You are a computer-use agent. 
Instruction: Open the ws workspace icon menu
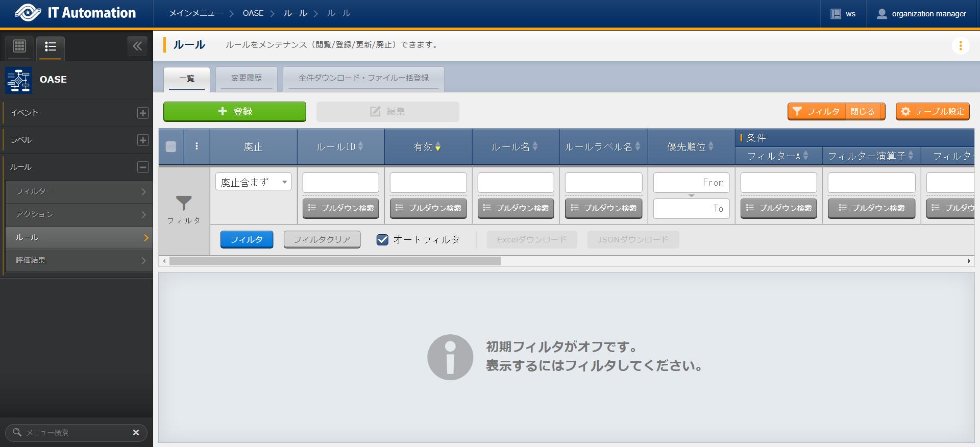pos(836,14)
